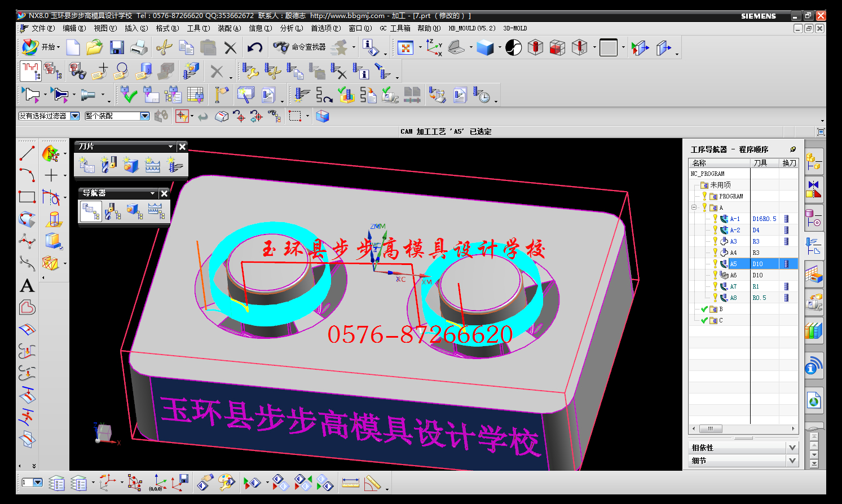The width and height of the screenshot is (842, 504).
Task: Click the 名称 column header
Action: pos(719,163)
